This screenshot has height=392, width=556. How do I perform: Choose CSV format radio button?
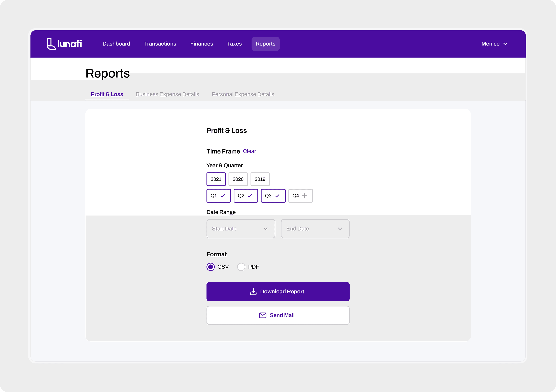211,267
